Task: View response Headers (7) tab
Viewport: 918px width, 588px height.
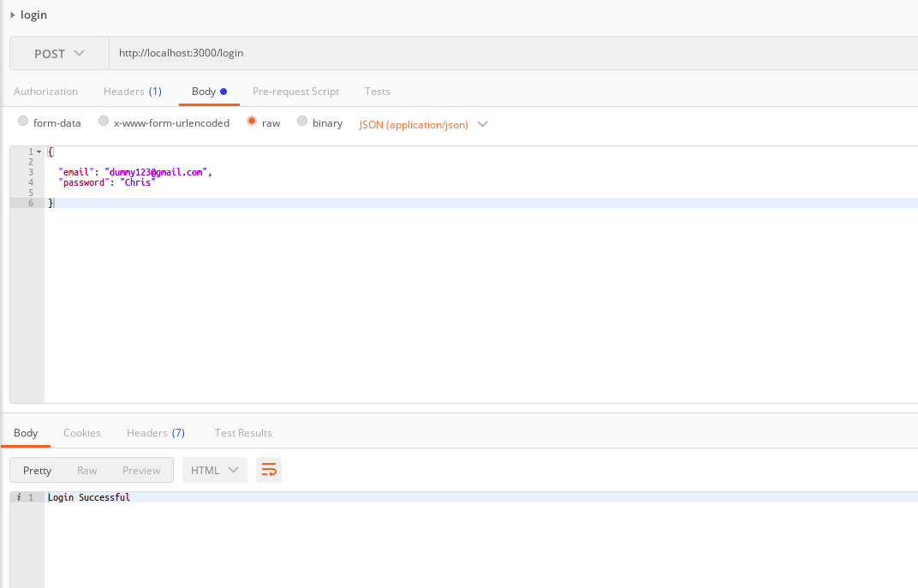Action: coord(156,433)
